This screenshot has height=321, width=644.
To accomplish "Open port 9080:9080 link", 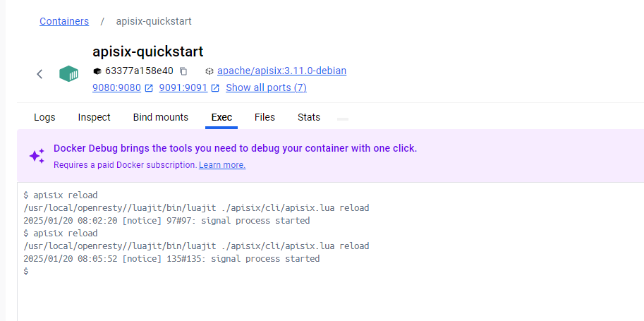I will [x=116, y=87].
